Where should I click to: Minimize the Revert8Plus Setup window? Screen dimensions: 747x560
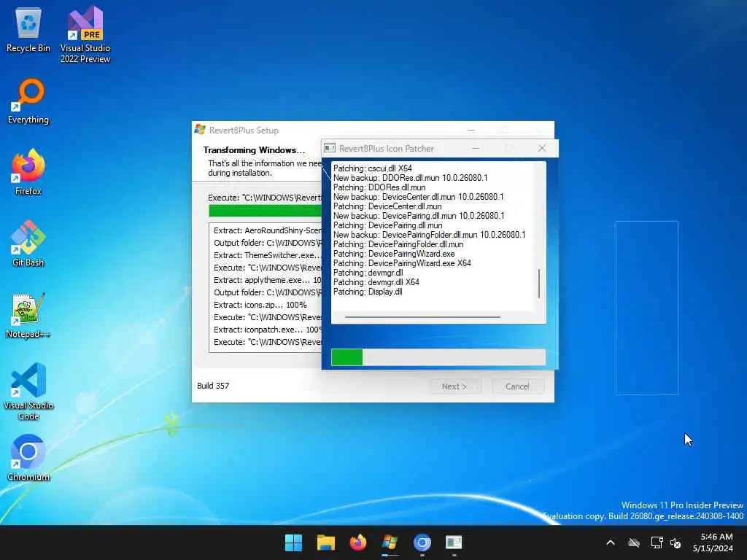471,130
